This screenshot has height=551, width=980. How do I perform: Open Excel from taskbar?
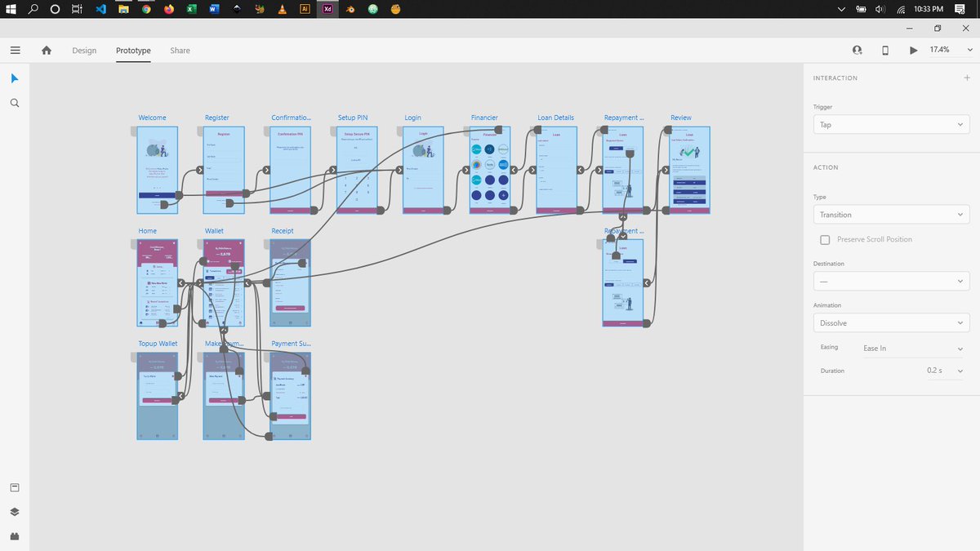click(x=191, y=9)
